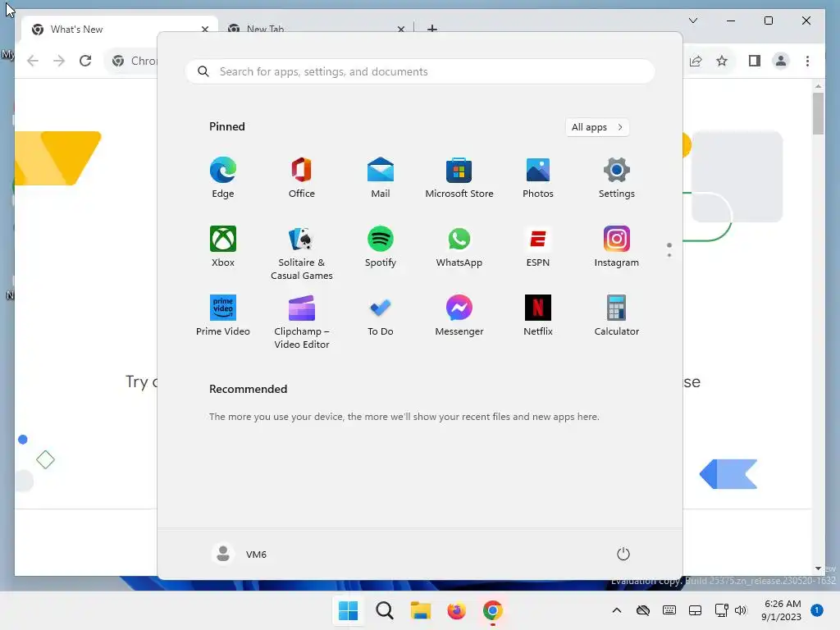
Task: Open the Chrome profile avatar
Action: click(781, 61)
